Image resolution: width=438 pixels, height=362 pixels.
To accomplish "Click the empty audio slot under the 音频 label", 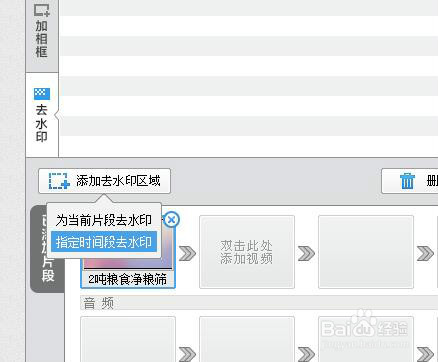I will click(x=128, y=339).
